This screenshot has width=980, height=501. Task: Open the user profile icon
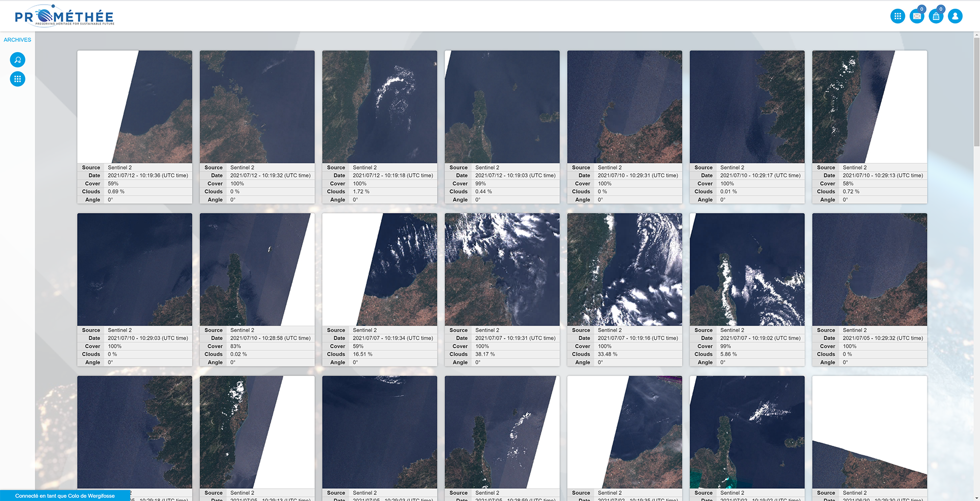[955, 16]
